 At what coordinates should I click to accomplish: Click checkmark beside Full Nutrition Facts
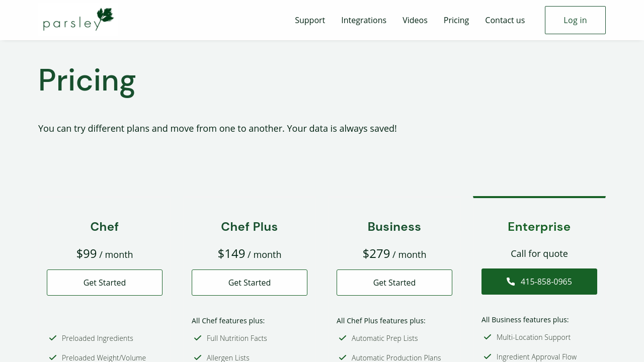(198, 338)
